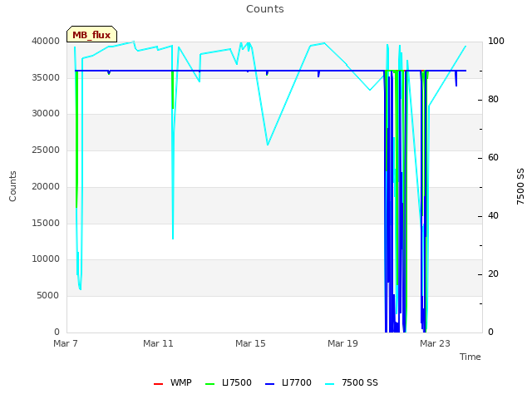This screenshot has width=532, height=399.
Task: Click the Mar 19 axis tick label
Action: (x=342, y=343)
